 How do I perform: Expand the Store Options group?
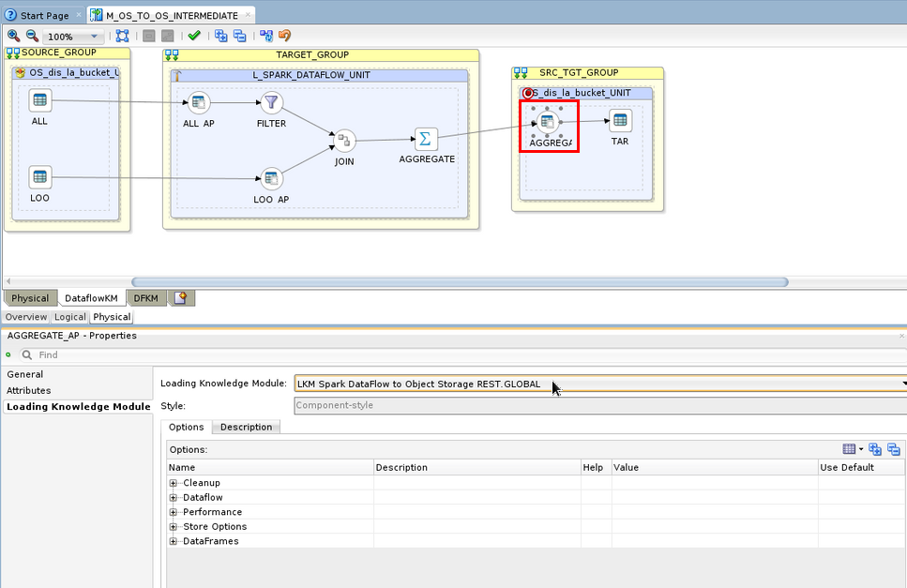click(174, 527)
